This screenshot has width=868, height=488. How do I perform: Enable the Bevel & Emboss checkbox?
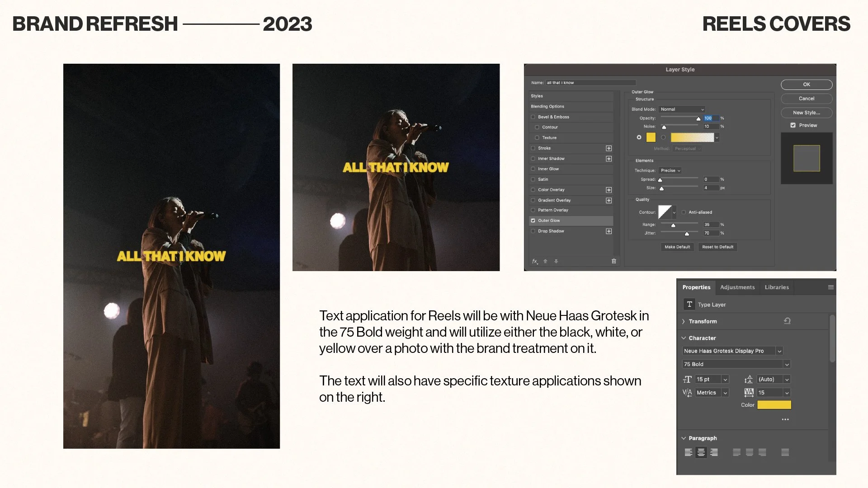[x=533, y=117]
